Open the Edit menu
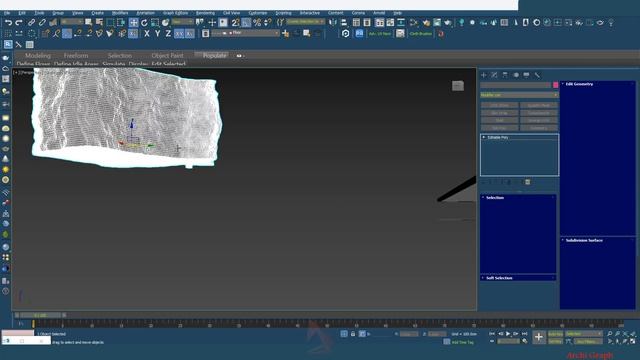 click(x=22, y=13)
